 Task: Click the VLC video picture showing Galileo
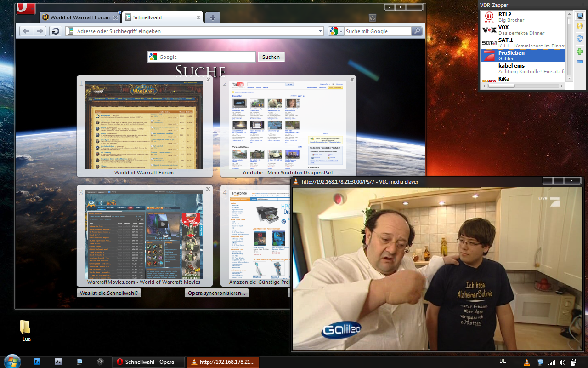click(437, 269)
